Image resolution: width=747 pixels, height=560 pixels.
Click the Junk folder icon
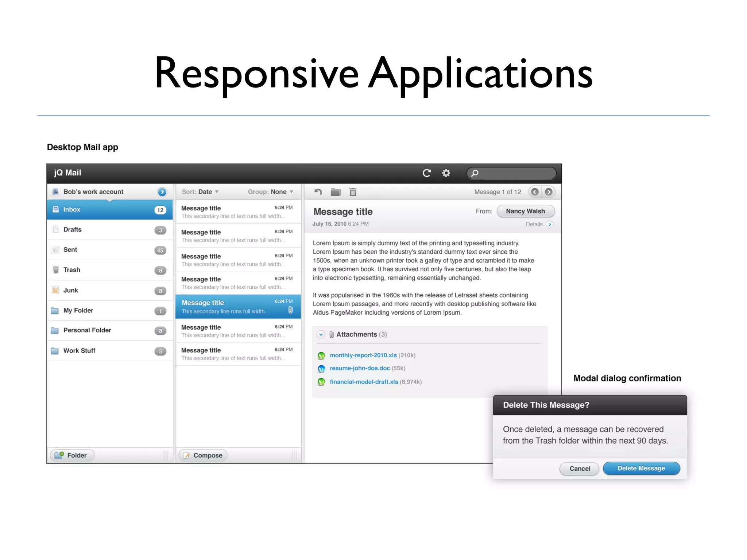pos(55,290)
